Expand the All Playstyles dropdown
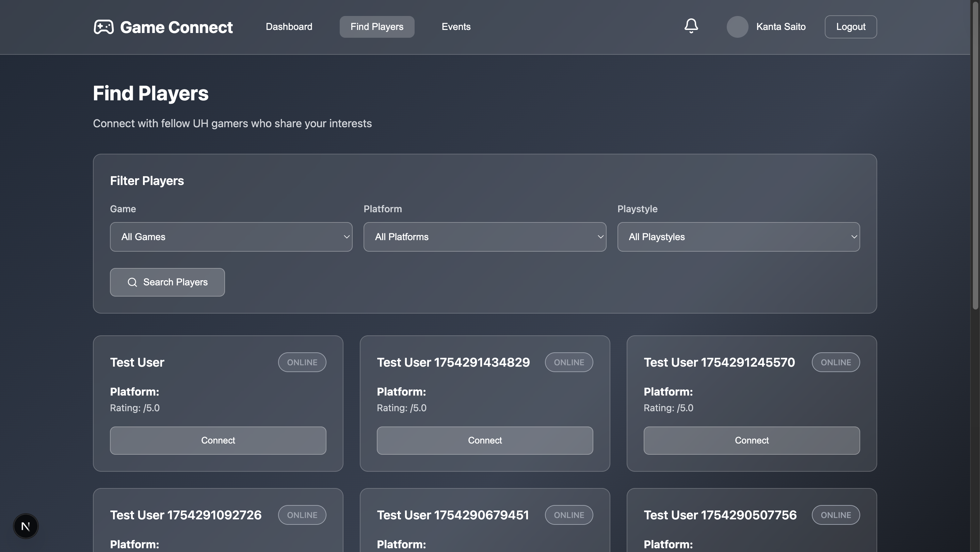 tap(738, 237)
